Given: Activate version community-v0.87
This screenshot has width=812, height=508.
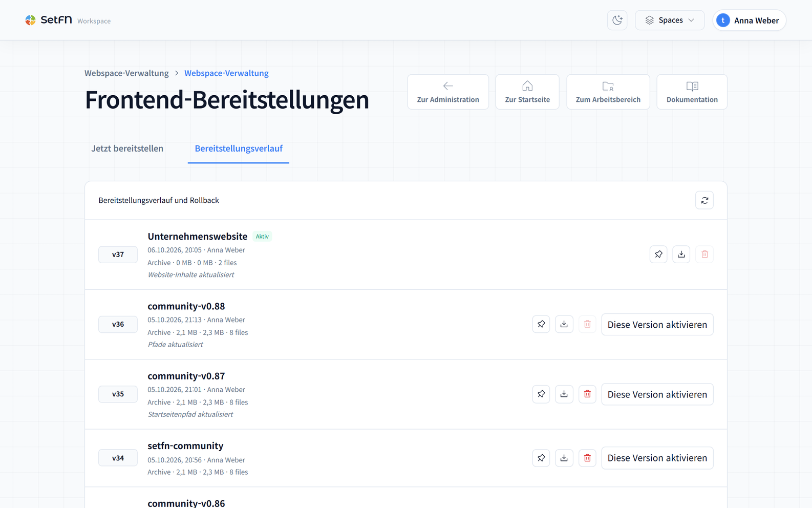Looking at the screenshot, I should point(657,394).
